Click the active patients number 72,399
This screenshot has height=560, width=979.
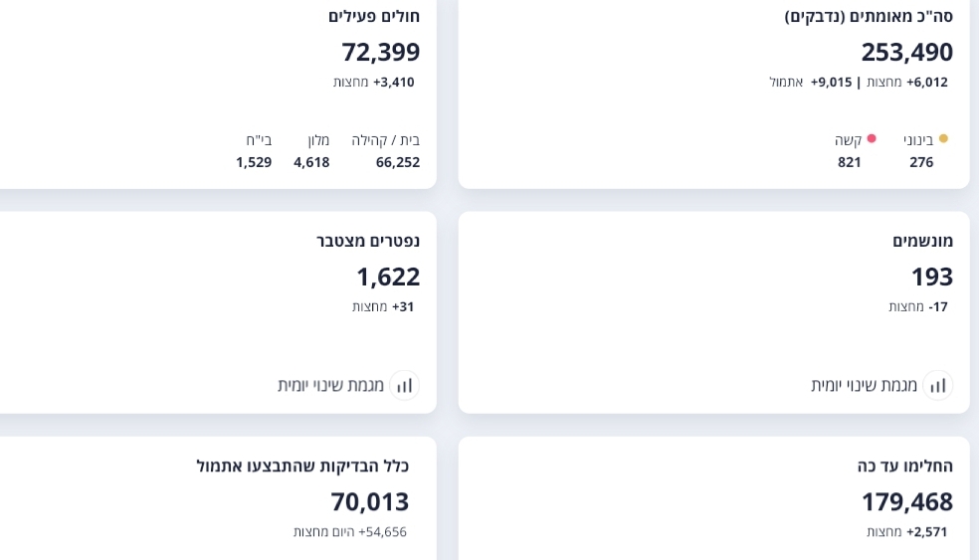pyautogui.click(x=380, y=52)
